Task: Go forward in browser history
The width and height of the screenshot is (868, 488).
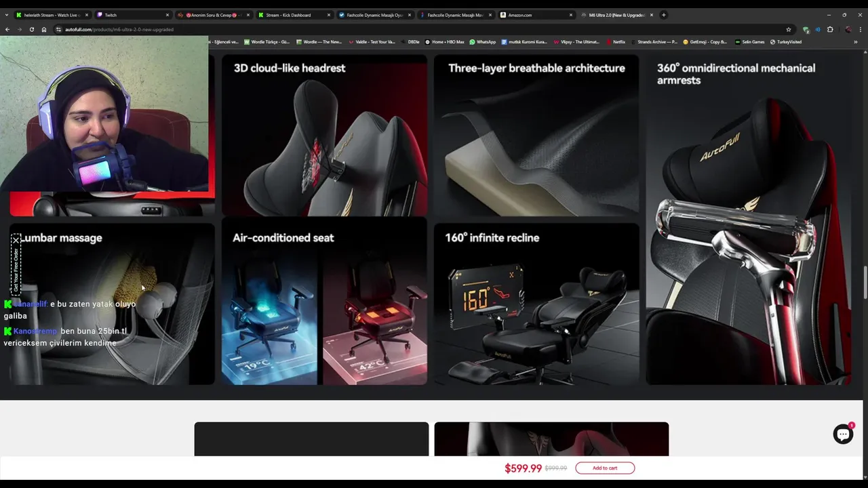Action: (x=19, y=29)
